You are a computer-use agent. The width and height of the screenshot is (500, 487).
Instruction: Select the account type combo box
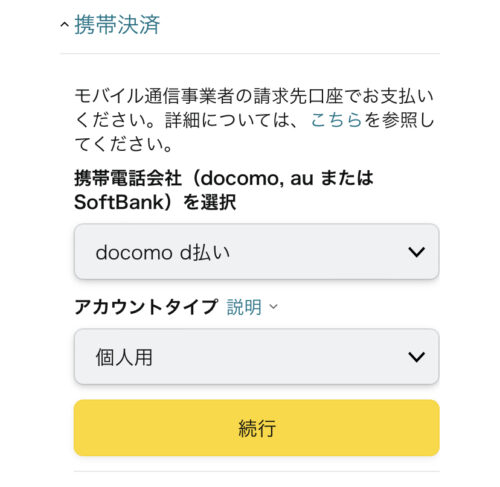click(x=256, y=357)
